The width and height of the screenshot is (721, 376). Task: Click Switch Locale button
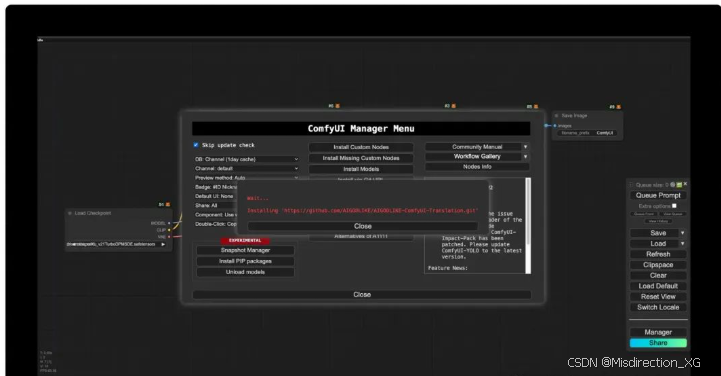658,307
